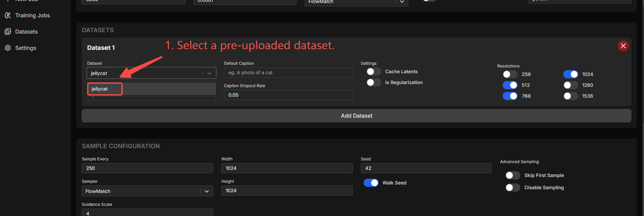Viewport: 644px width, 216px height.
Task: Open the Sampler FlowMatch dropdown
Action: pos(147,191)
